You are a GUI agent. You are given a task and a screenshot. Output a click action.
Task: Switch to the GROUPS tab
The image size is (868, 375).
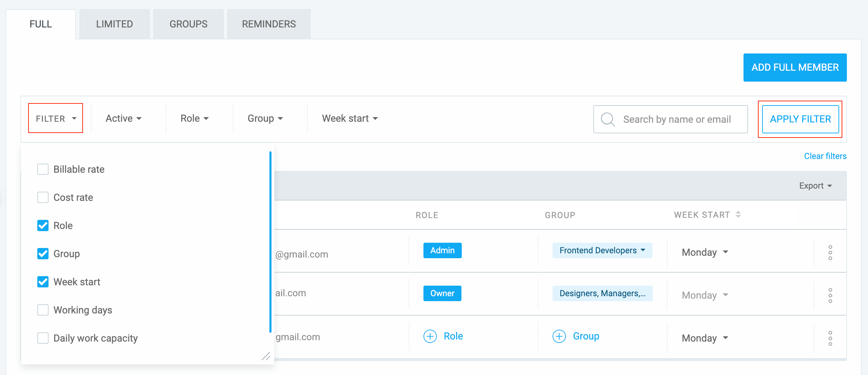click(189, 24)
